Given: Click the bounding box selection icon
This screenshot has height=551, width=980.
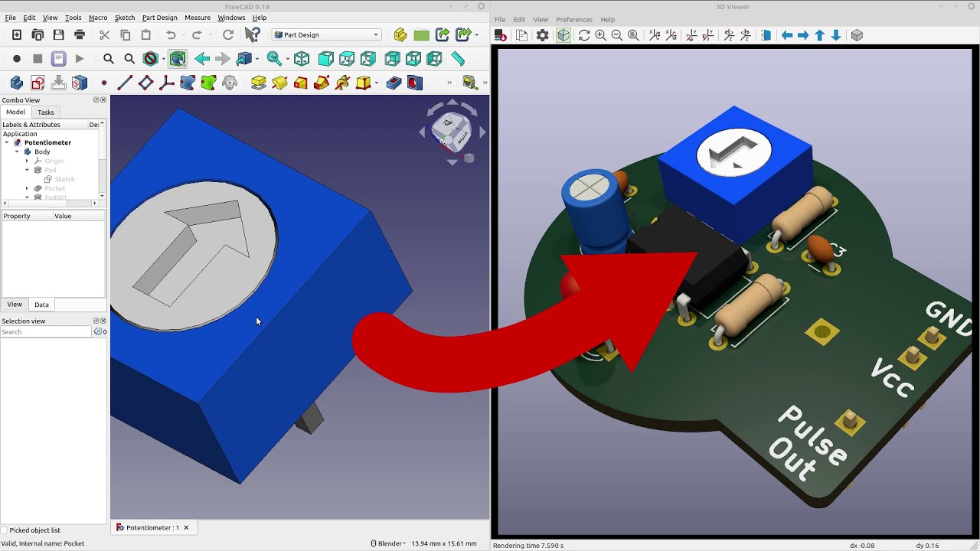Looking at the screenshot, I should pyautogui.click(x=178, y=59).
